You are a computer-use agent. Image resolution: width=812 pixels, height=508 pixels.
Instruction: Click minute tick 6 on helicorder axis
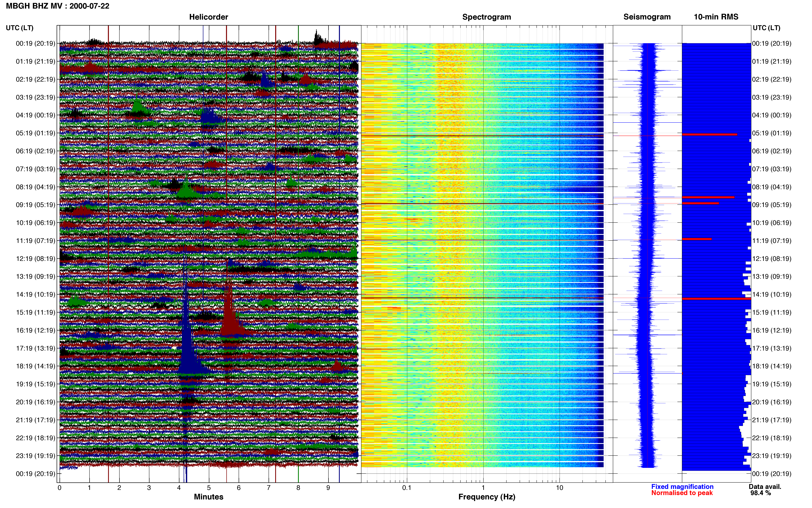pyautogui.click(x=239, y=487)
